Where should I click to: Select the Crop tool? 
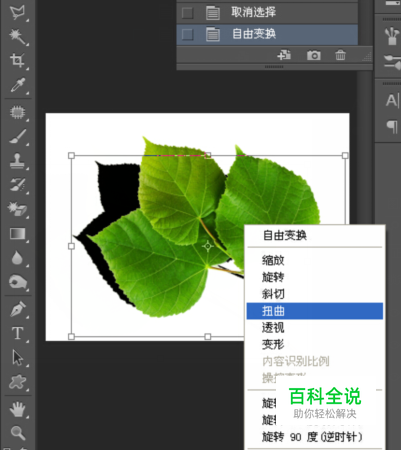17,60
